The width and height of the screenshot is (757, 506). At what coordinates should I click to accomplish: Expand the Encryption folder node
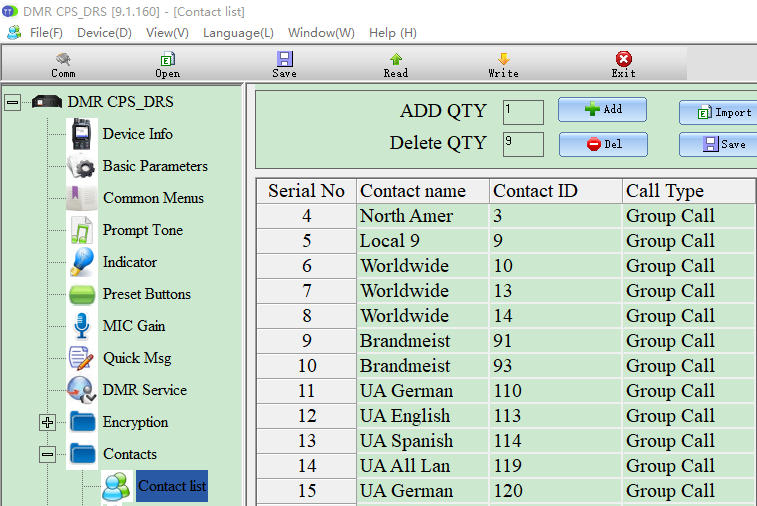(47, 422)
